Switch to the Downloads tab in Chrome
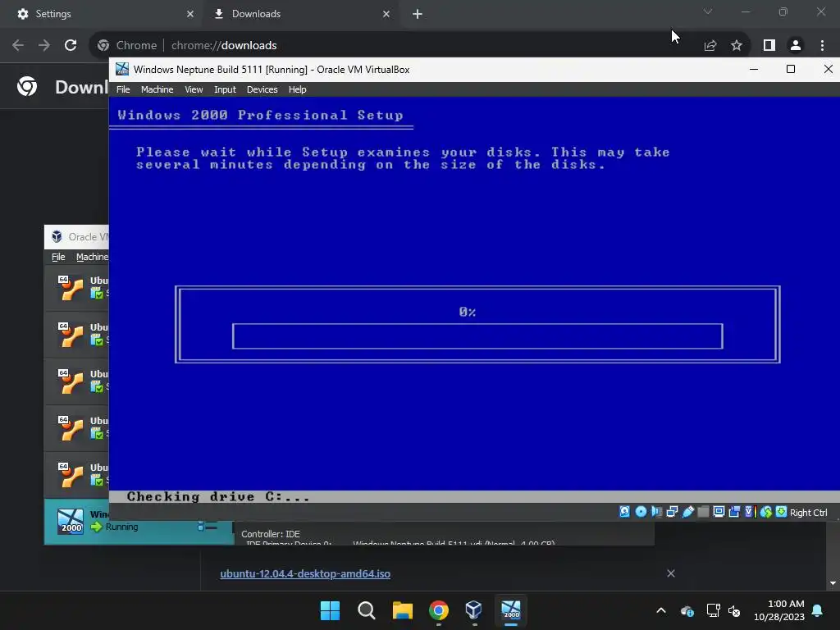The height and width of the screenshot is (630, 840). (300, 14)
